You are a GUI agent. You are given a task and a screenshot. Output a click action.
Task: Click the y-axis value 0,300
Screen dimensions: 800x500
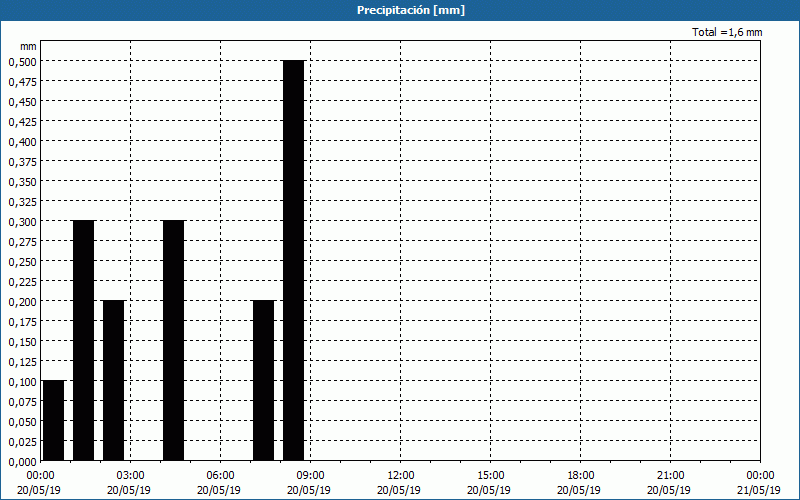(22, 221)
